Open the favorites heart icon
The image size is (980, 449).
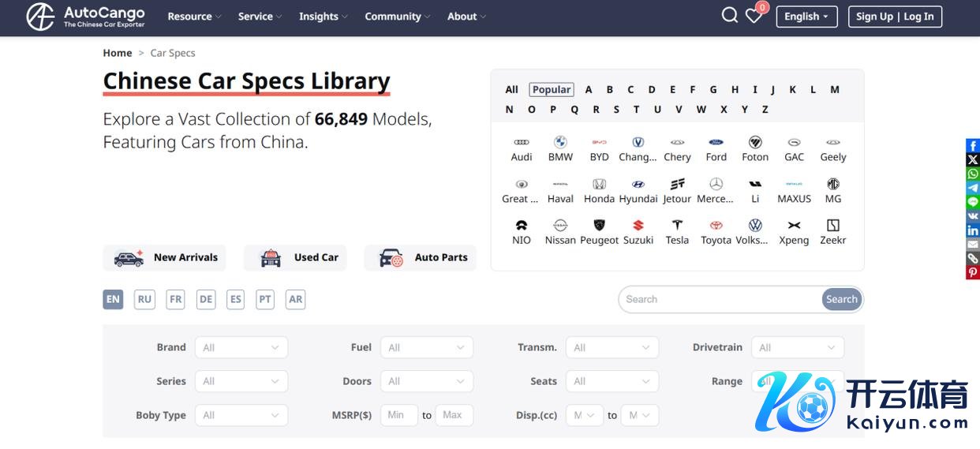point(754,16)
